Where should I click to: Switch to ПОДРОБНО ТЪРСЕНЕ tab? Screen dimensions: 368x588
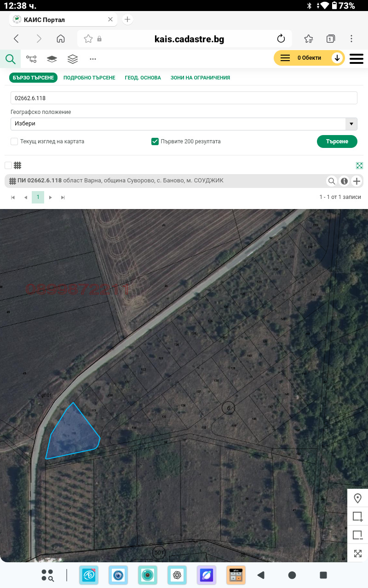click(89, 78)
